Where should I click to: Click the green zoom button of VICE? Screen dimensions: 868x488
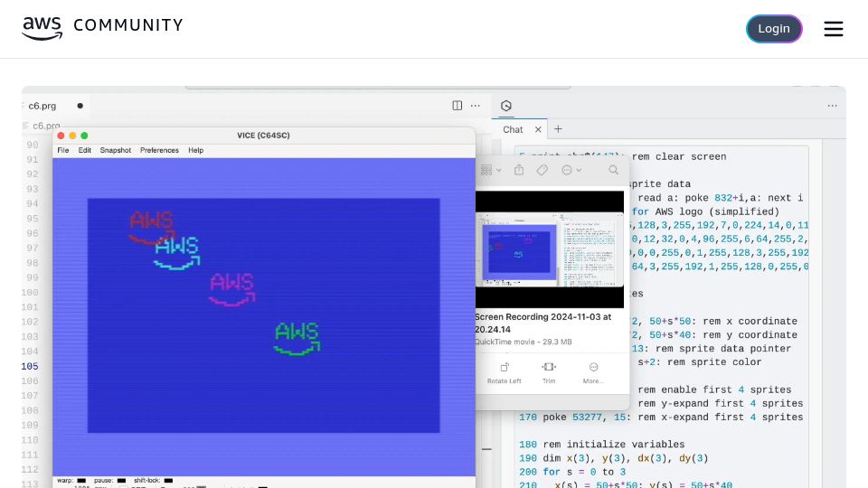pos(84,136)
